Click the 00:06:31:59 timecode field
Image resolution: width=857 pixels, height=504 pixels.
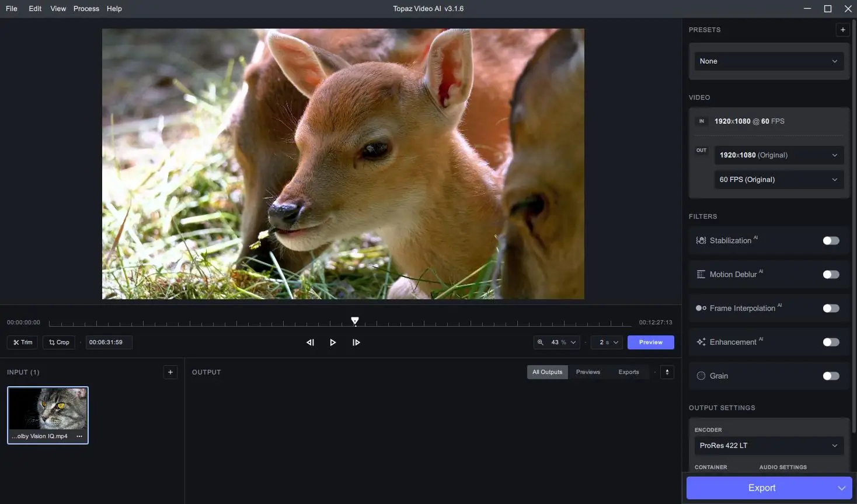(109, 342)
